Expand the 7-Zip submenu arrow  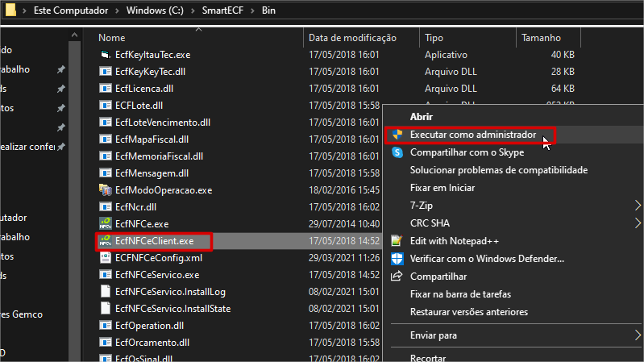tap(638, 205)
